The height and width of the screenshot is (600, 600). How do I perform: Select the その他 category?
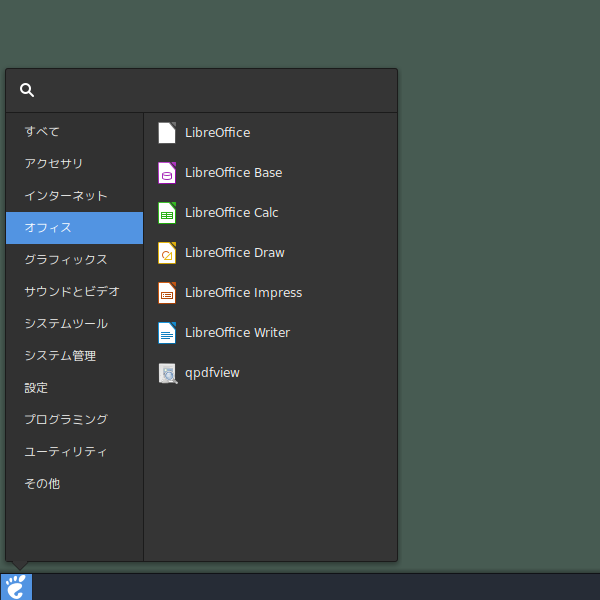point(75,484)
